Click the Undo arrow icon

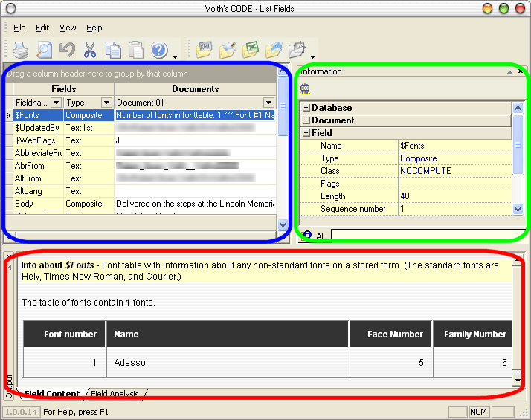click(67, 50)
